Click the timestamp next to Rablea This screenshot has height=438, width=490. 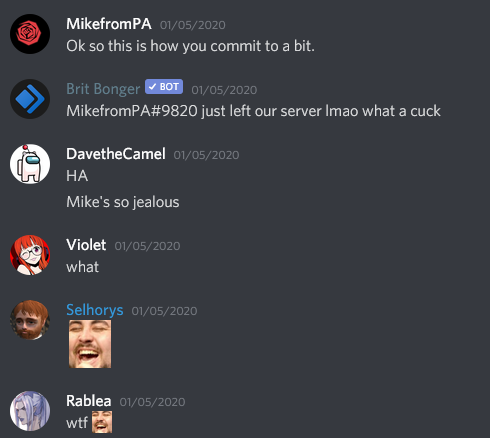coord(152,402)
